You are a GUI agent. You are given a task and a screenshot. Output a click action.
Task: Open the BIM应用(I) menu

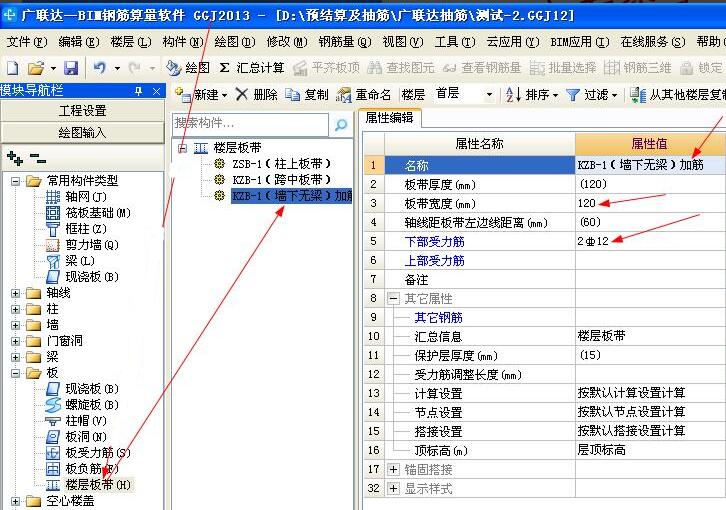pyautogui.click(x=579, y=42)
